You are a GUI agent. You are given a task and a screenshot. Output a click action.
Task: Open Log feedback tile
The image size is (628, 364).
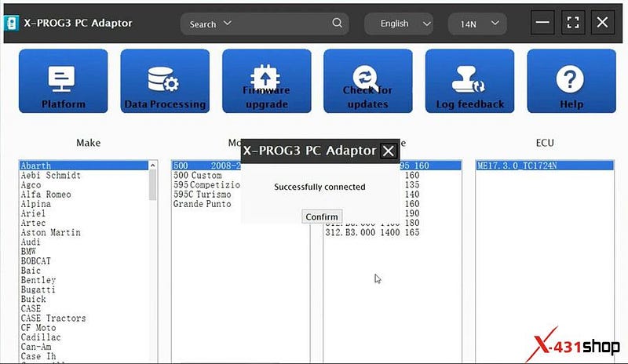[469, 81]
